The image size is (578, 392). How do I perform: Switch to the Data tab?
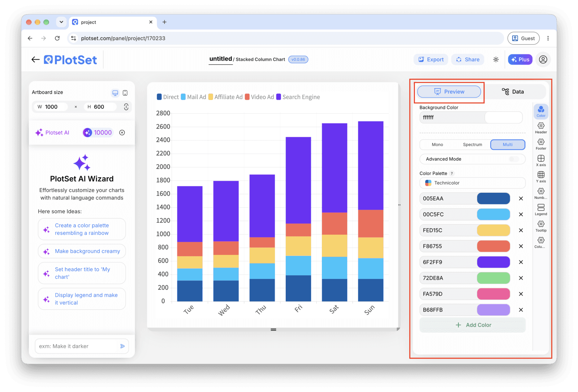[513, 92]
